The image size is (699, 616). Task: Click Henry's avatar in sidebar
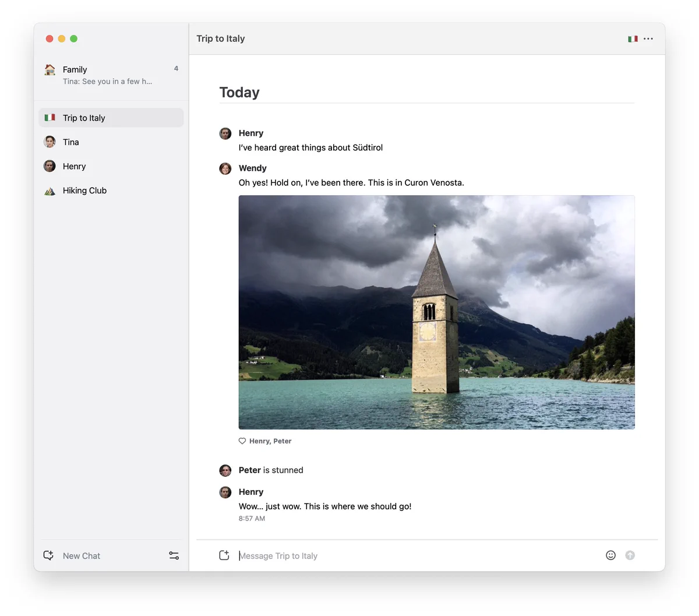[50, 166]
